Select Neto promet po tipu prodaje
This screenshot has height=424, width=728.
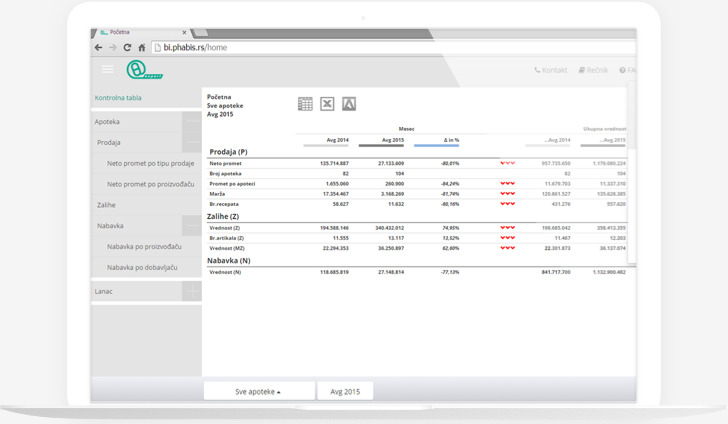click(x=150, y=163)
